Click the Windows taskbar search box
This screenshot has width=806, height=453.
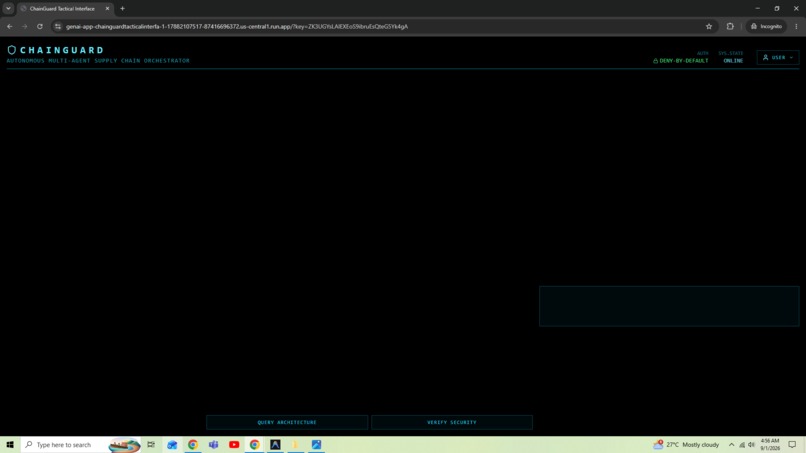81,445
